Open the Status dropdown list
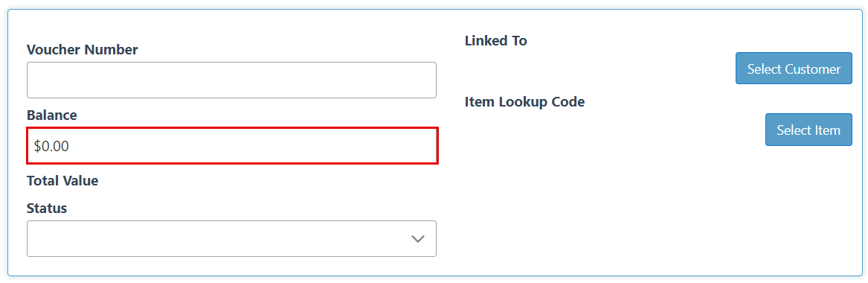868x283 pixels. 231,239
